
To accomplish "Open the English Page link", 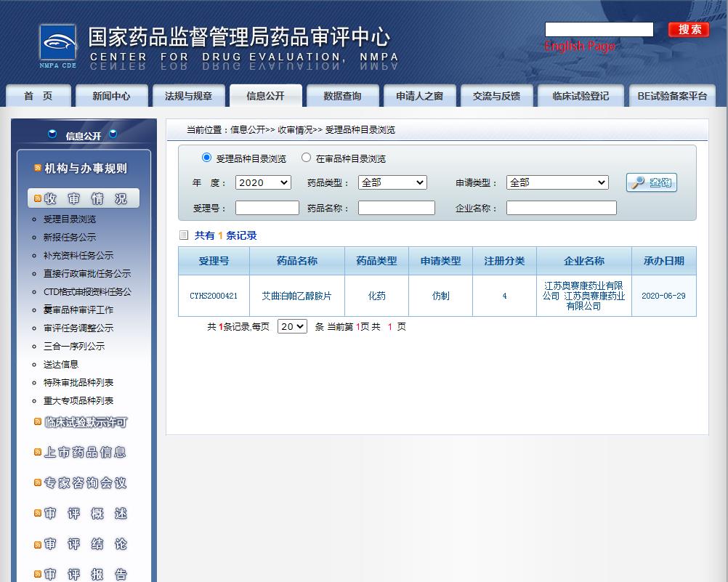I will (579, 47).
